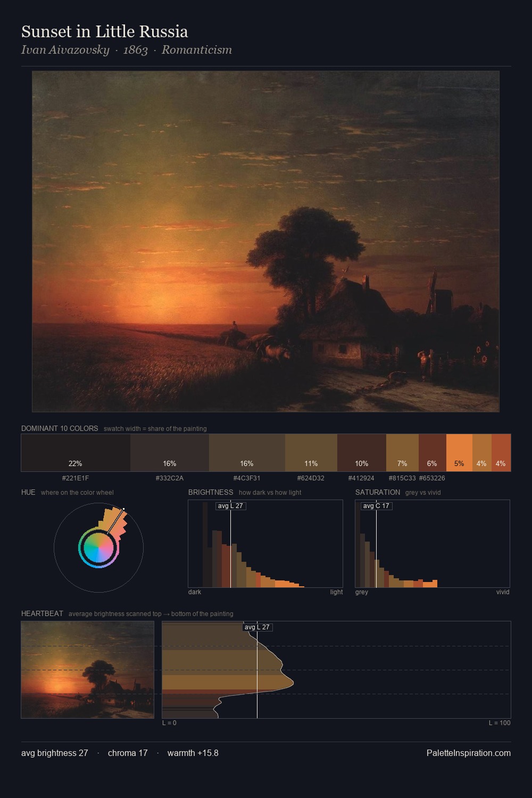Screen dimensions: 532x798
Task: Click the 'how dark vs how light' caption
Action: pos(270,493)
